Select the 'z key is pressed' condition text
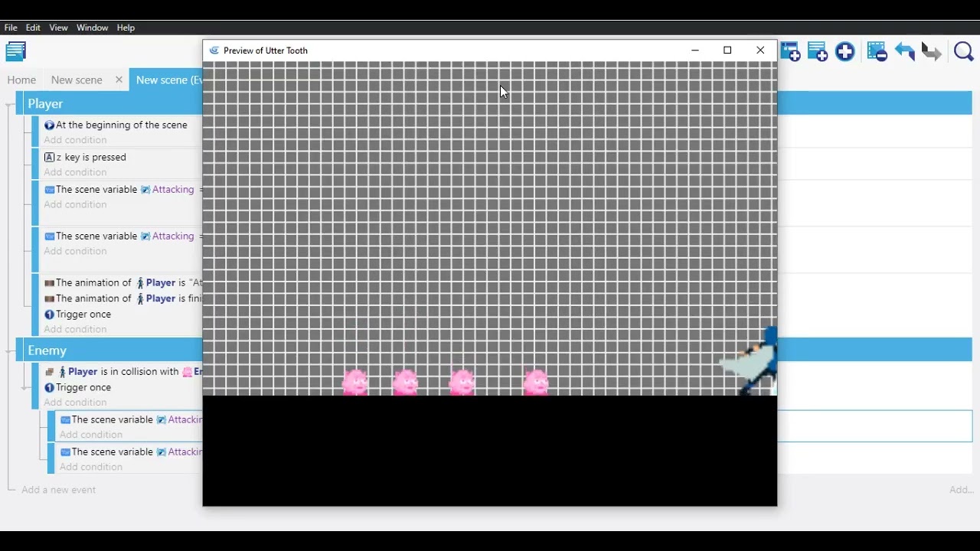Screen dimensions: 980x551 [91, 157]
